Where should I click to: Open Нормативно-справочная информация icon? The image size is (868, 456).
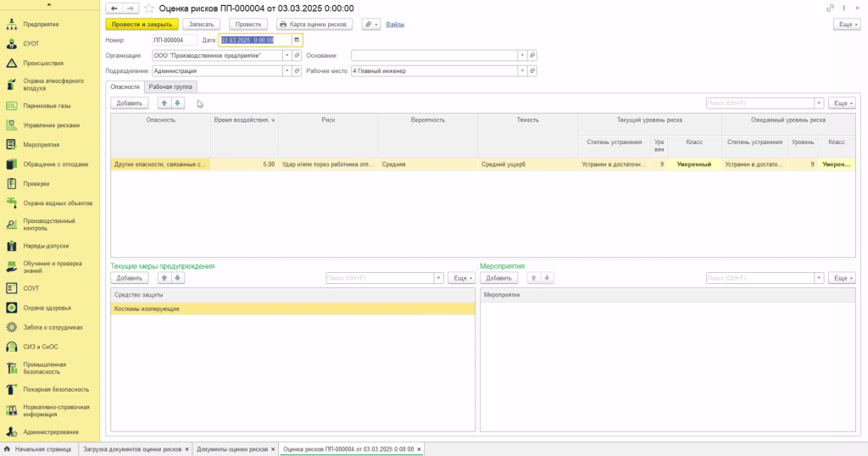pyautogui.click(x=12, y=410)
